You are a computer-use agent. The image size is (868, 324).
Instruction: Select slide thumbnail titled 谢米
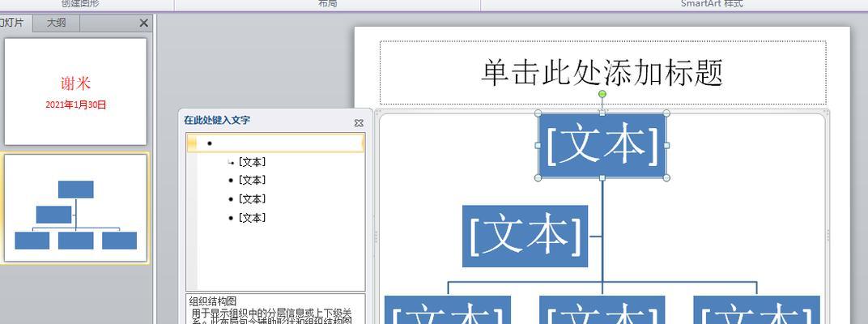point(75,92)
